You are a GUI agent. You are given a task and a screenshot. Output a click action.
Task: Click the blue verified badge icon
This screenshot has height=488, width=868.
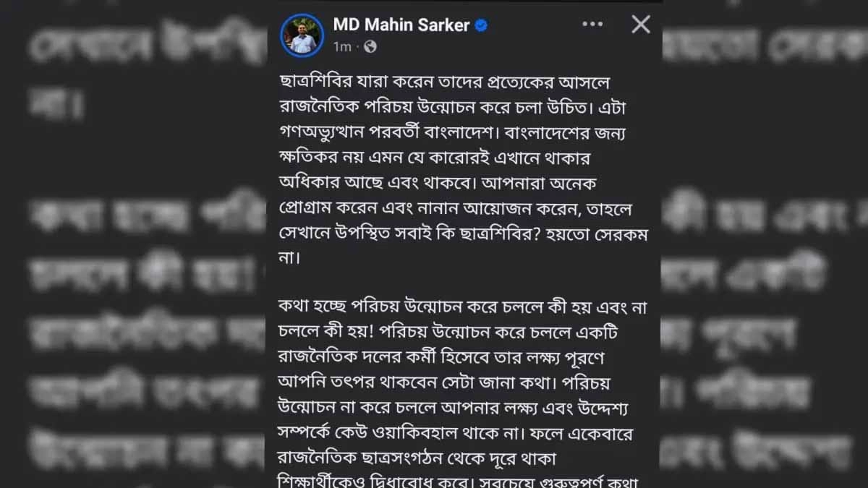[x=481, y=25]
